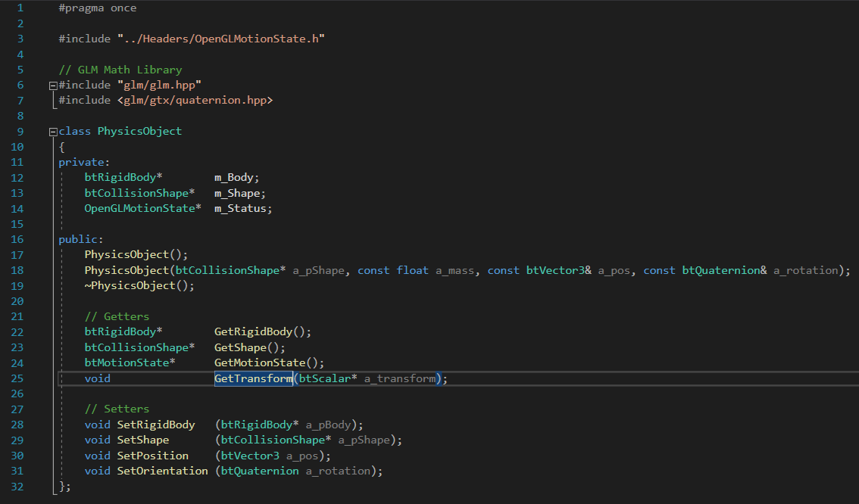Screen dimensions: 859x504
Task: Collapse the class PhysicsObject fold marker
Action: (x=53, y=132)
